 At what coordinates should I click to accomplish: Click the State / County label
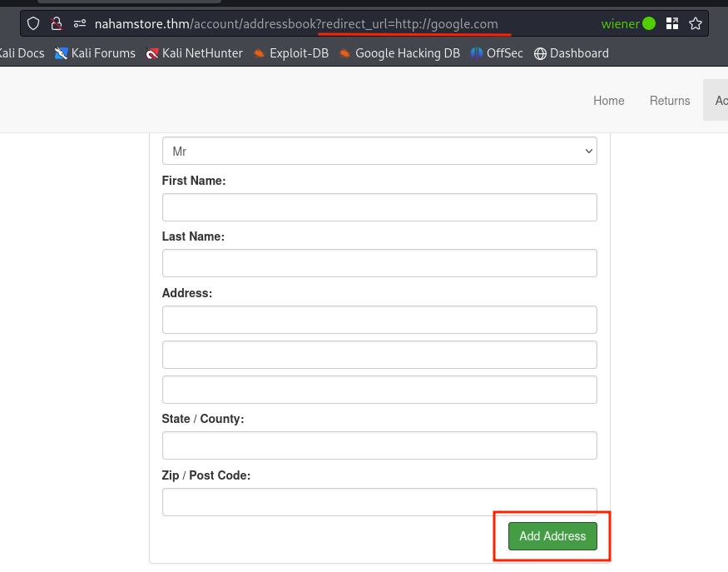[202, 419]
